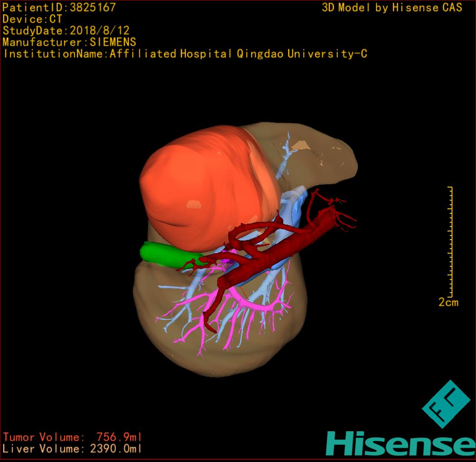Click the 3D Model by Hisense CAS text
This screenshot has height=462, width=476.
(392, 7)
